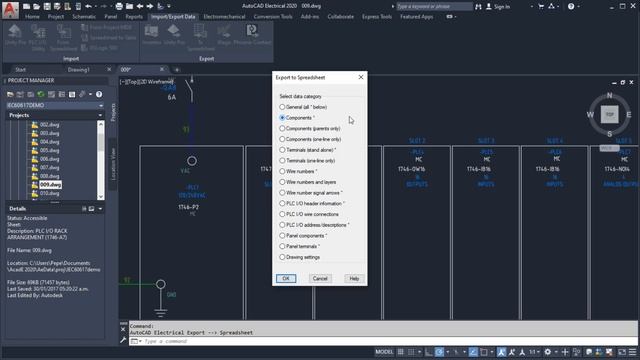Screen dimensions: 640x360
Task: Select Terminals (stand alone) radio option
Action: click(282, 150)
